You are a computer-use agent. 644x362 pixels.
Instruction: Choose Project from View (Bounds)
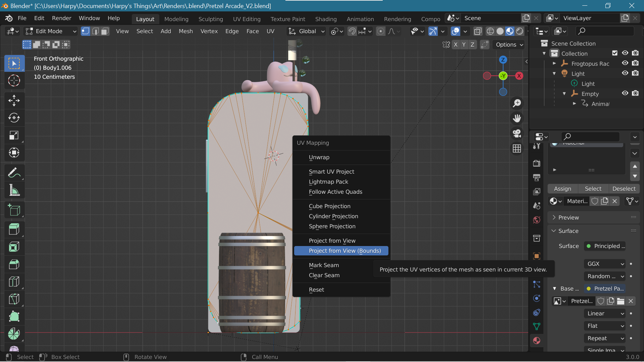click(x=341, y=251)
